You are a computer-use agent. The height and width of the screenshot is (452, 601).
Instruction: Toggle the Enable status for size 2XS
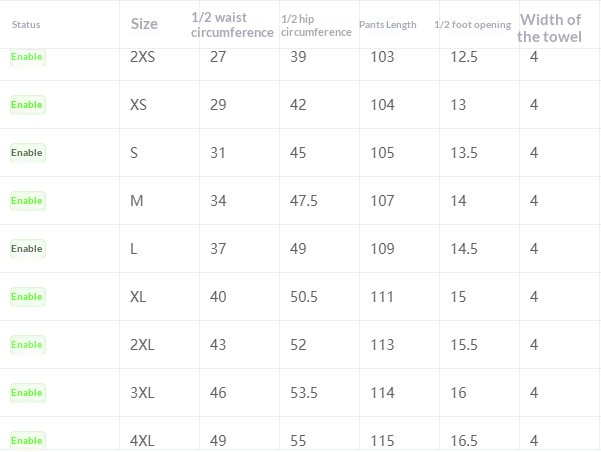click(x=27, y=57)
